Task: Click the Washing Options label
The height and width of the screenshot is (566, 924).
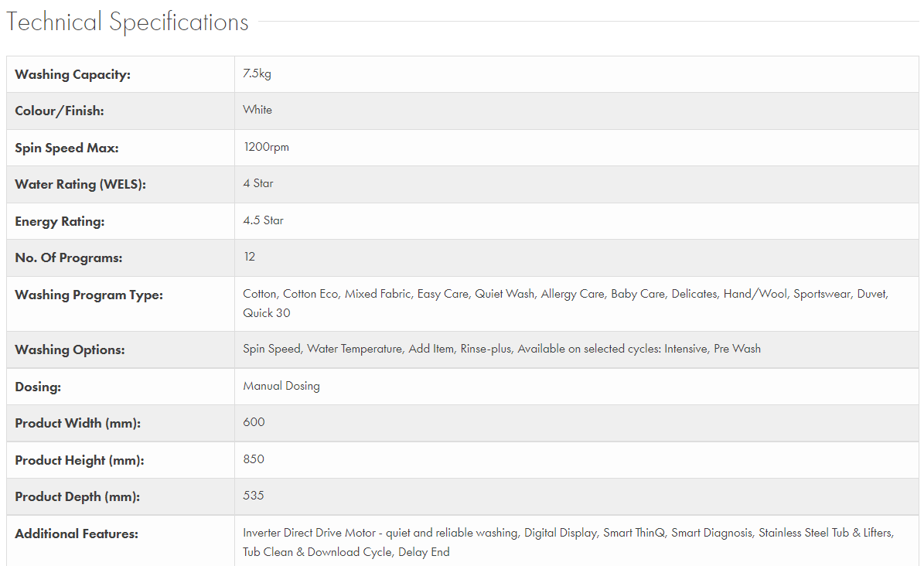Action: [70, 350]
